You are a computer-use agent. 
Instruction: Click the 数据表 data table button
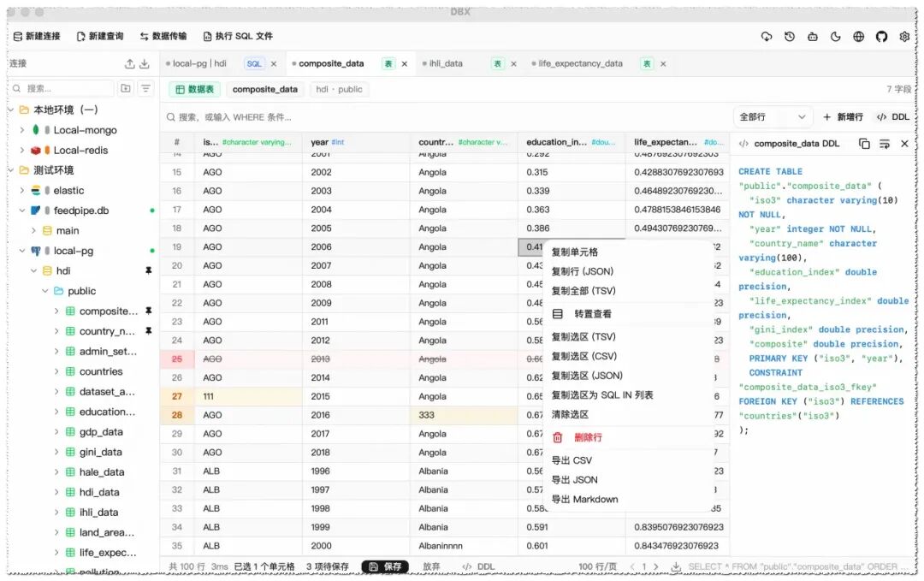click(195, 89)
